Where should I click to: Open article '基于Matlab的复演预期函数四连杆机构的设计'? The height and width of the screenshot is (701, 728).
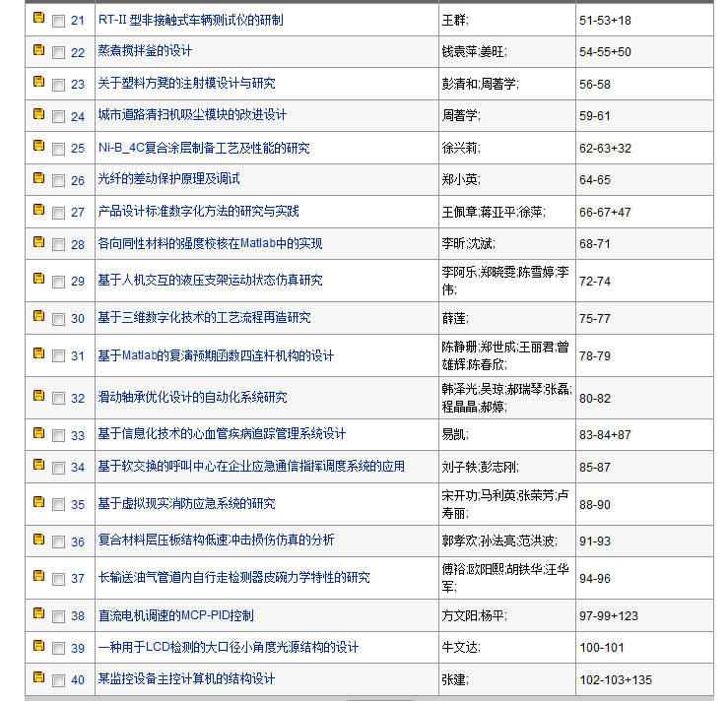coord(216,355)
